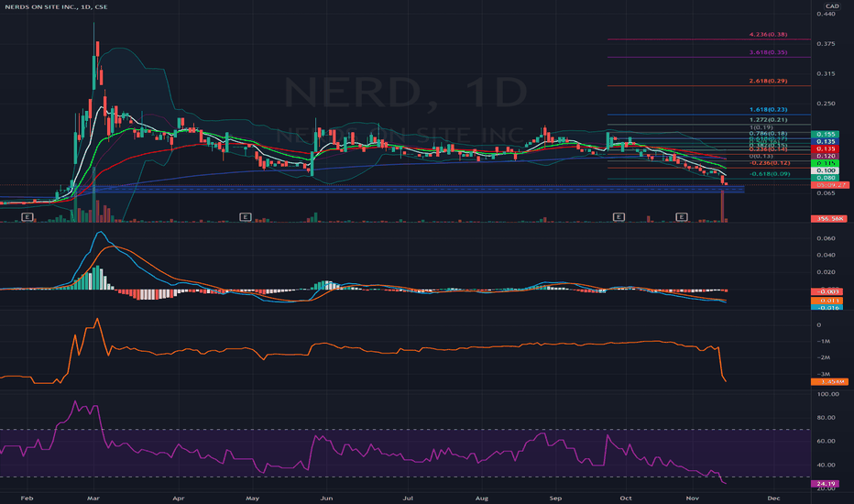Open the earnings E marker before May
The width and height of the screenshot is (854, 504).
click(x=245, y=217)
